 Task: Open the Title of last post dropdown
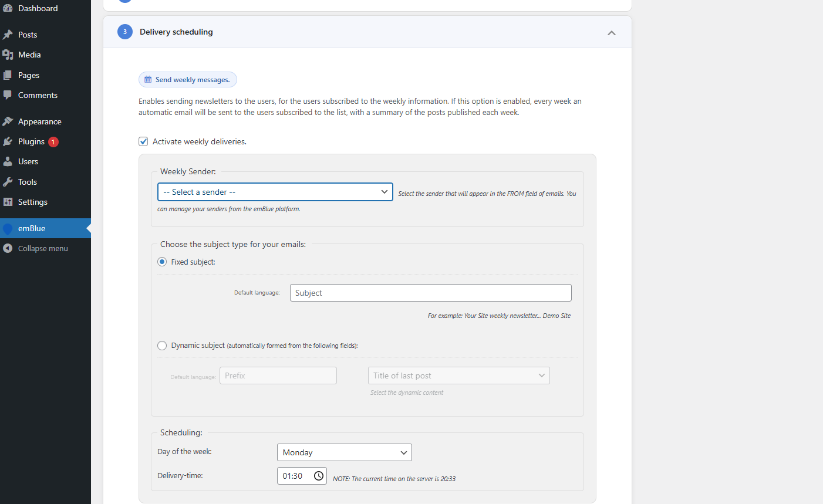[459, 376]
